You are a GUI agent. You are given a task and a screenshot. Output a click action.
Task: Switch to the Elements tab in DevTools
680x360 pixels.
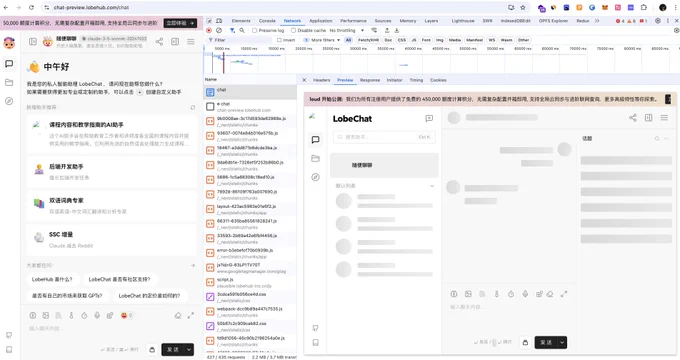pyautogui.click(x=241, y=21)
